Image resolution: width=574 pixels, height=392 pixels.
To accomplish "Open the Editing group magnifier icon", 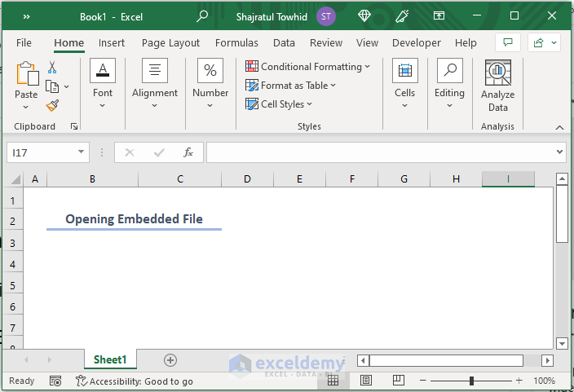I will pos(449,70).
